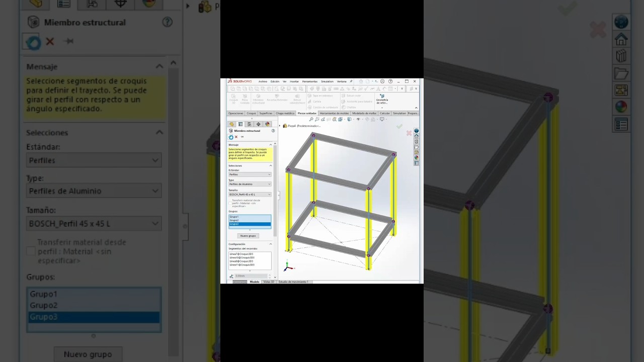Select Grupo3 in the Grupos list
Screen dimensions: 644x362
coord(250,224)
